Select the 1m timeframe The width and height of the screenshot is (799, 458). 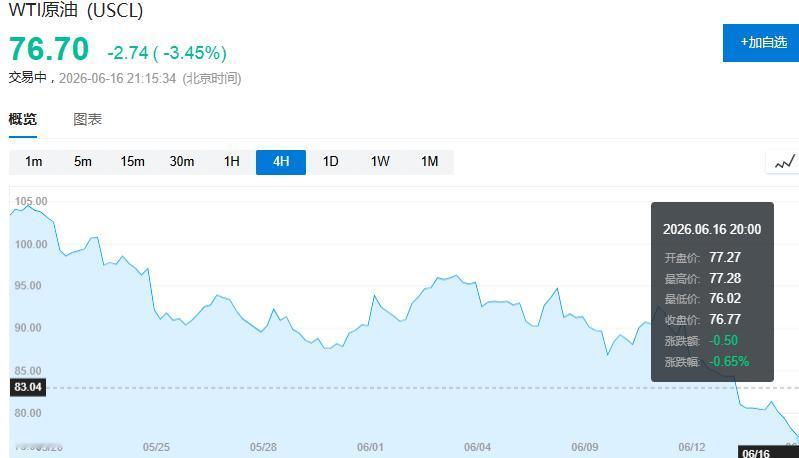click(x=34, y=162)
